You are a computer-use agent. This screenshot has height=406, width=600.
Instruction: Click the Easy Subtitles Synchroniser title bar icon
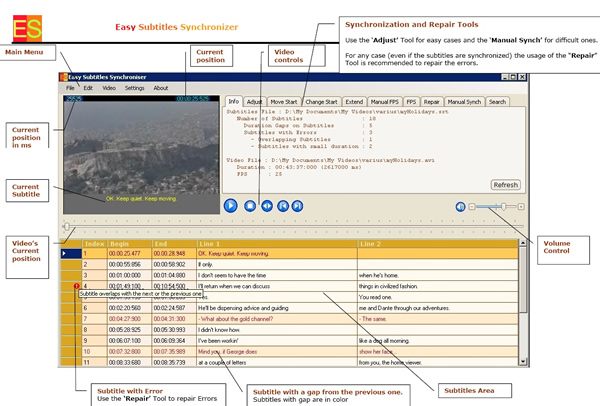click(64, 77)
